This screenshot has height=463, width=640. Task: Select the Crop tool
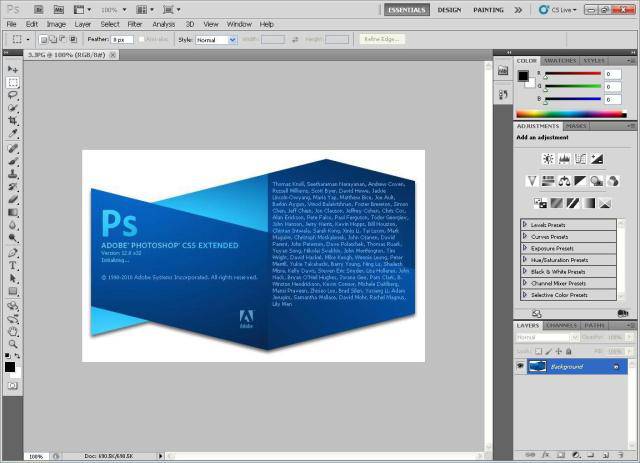13,120
